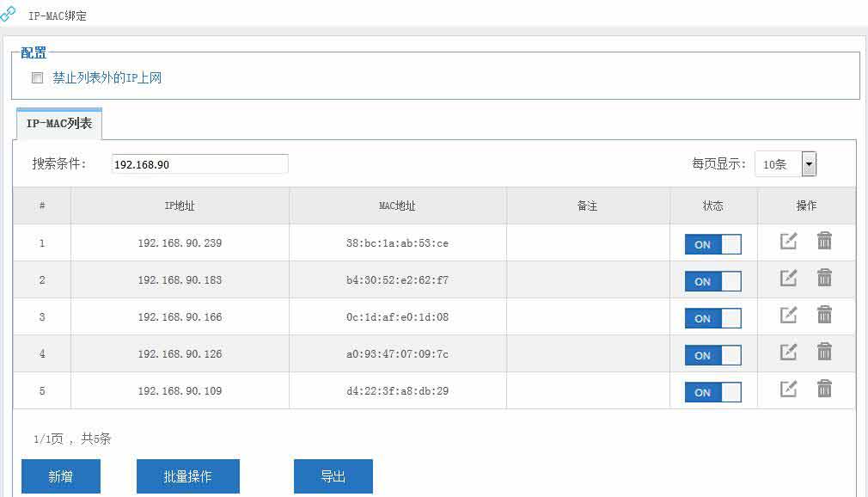This screenshot has width=868, height=497.
Task: Turn off the switch for 192.168.90.166
Action: (x=712, y=318)
